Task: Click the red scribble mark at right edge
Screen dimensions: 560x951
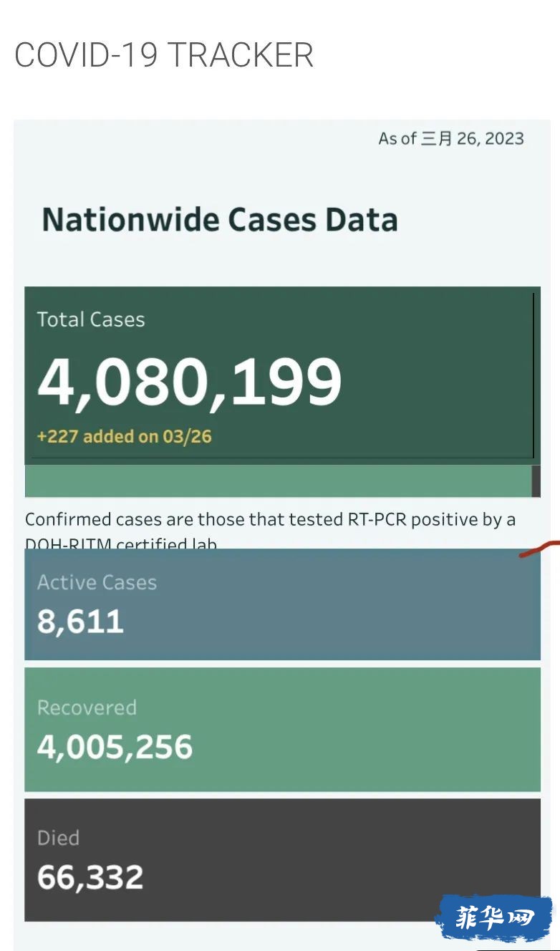Action: pyautogui.click(x=539, y=550)
